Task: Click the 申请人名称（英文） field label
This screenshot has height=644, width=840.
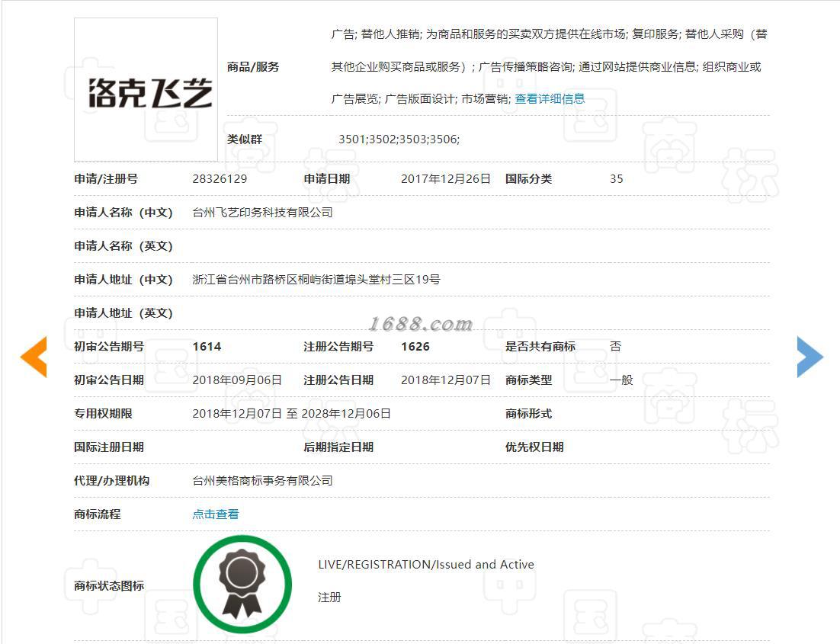Action: click(x=123, y=246)
